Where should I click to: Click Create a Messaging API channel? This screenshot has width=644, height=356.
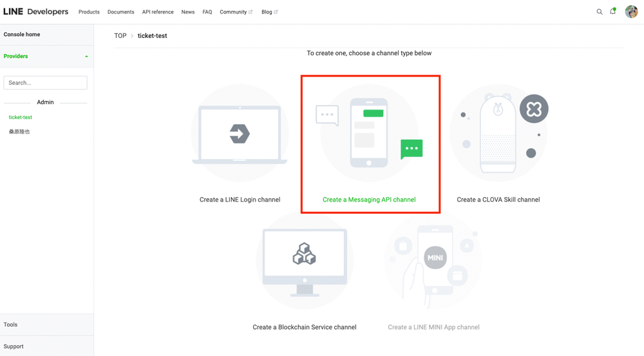369,200
